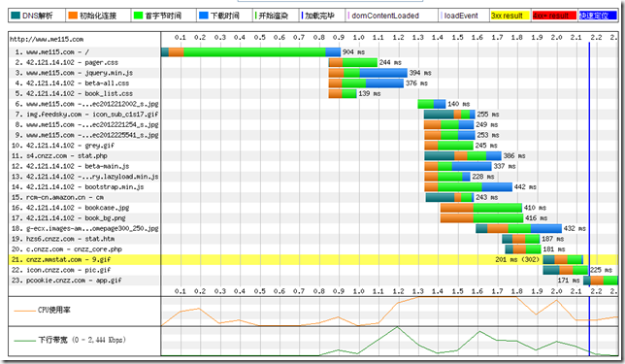Click the blue 快速定位 button

click(597, 16)
